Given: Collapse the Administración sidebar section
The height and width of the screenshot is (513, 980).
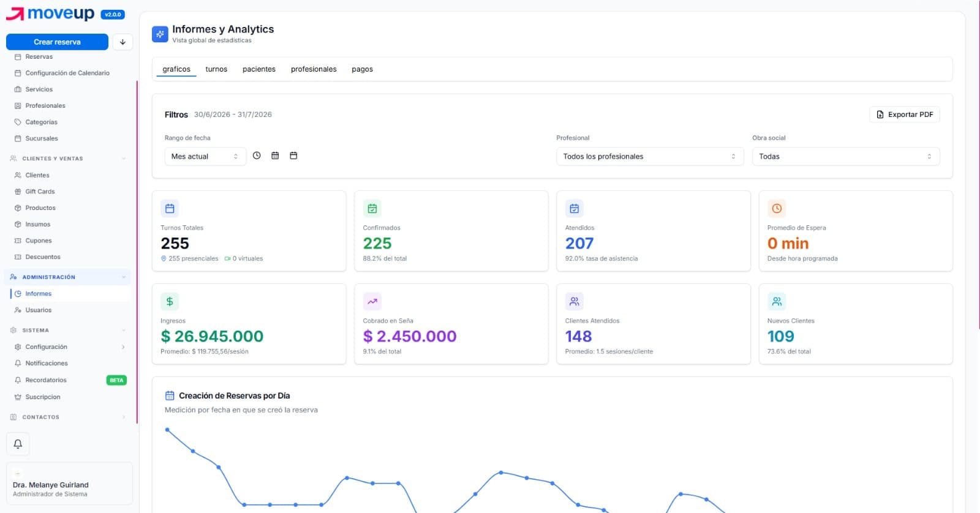Looking at the screenshot, I should click(x=69, y=277).
